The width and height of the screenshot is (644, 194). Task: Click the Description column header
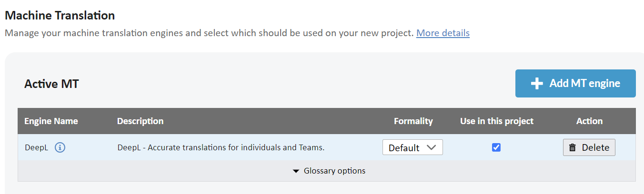tap(140, 121)
